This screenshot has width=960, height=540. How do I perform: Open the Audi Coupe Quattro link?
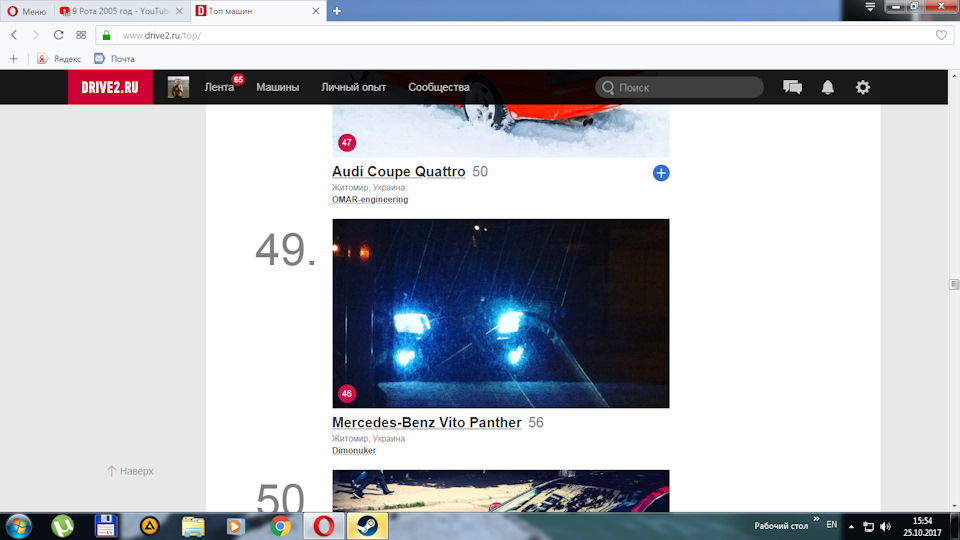point(399,171)
